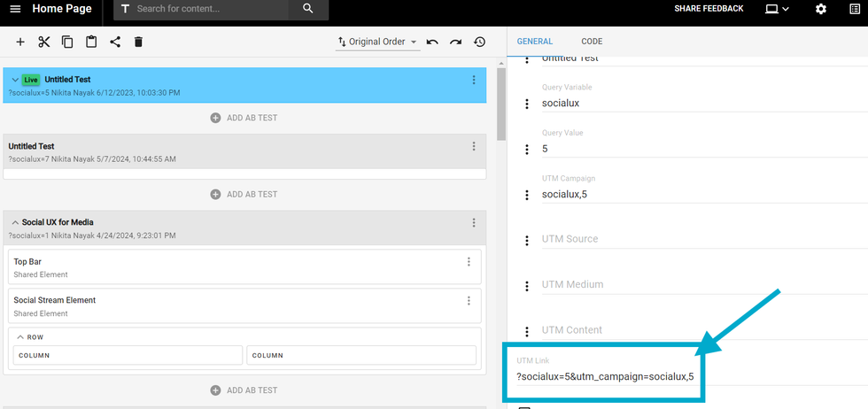868x409 pixels.
Task: Click the undo arrow icon
Action: pyautogui.click(x=432, y=42)
